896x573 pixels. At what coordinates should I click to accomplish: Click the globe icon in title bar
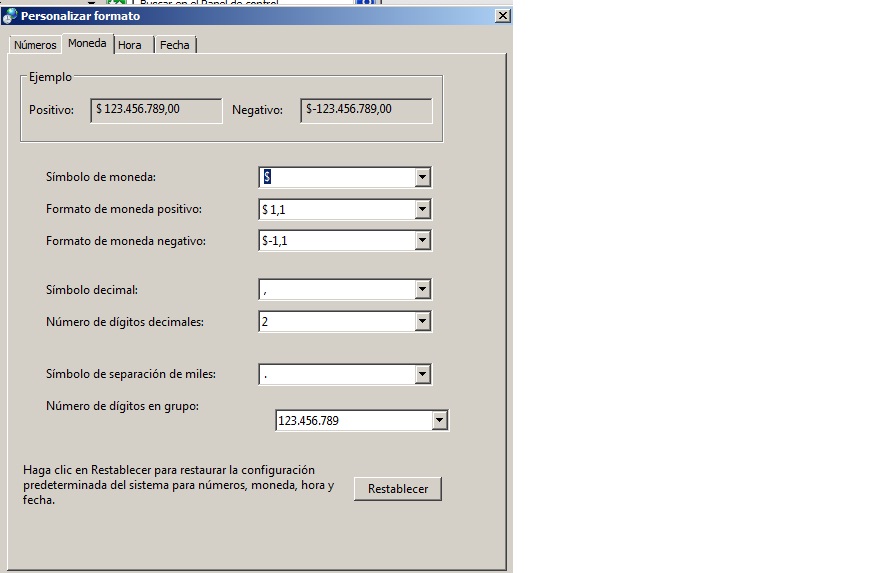pyautogui.click(x=10, y=16)
